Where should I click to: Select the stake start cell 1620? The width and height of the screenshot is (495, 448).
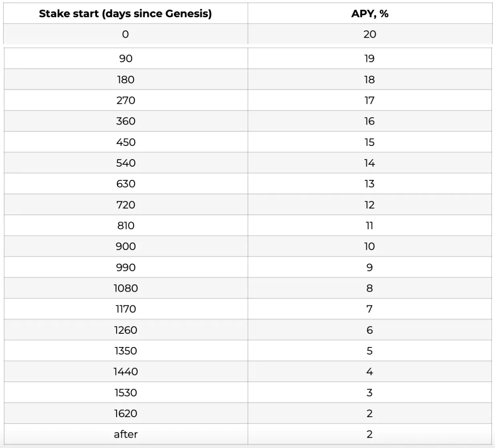tap(126, 413)
